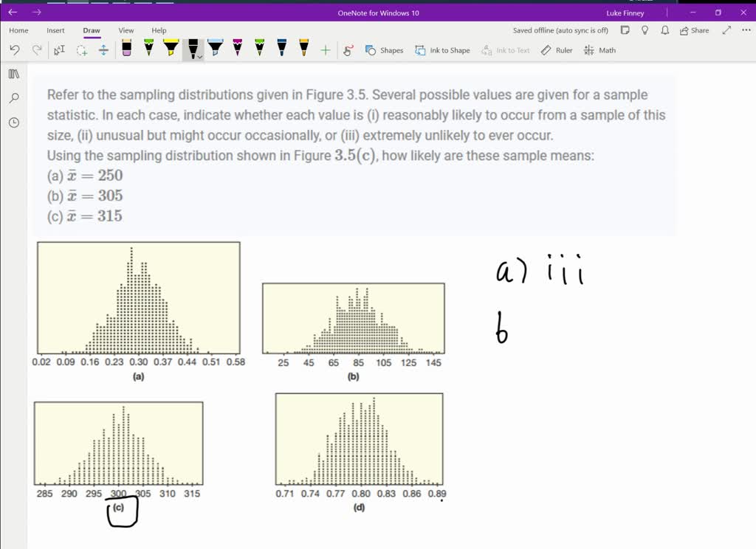Activate Ink to Shape conversion
756x549 pixels.
(442, 50)
